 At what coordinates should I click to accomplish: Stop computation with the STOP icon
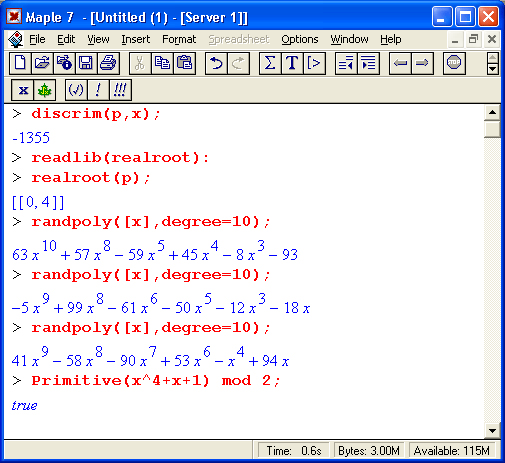click(x=454, y=63)
